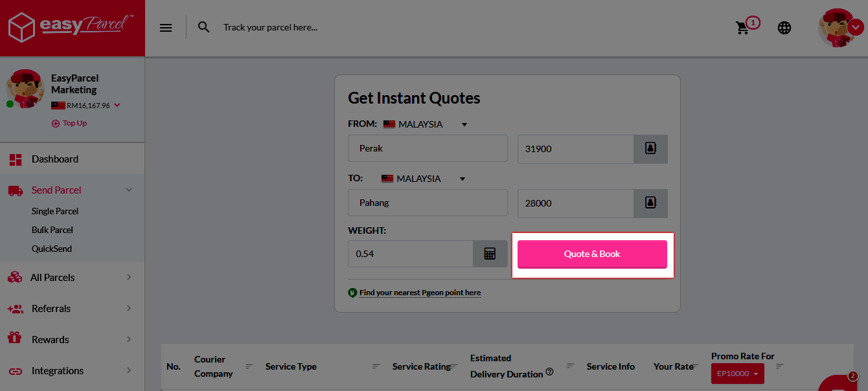Click the Dashboard grid icon
Image resolution: width=868 pixels, height=391 pixels.
[16, 159]
